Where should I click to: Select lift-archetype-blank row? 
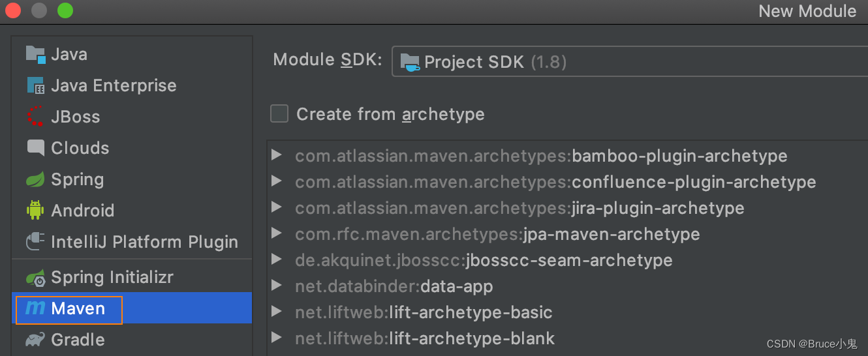(567, 338)
